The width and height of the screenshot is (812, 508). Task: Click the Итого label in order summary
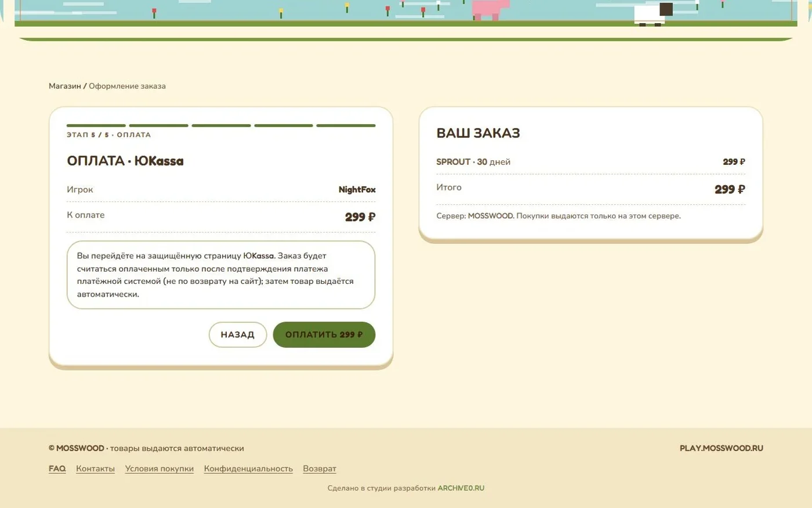point(449,187)
